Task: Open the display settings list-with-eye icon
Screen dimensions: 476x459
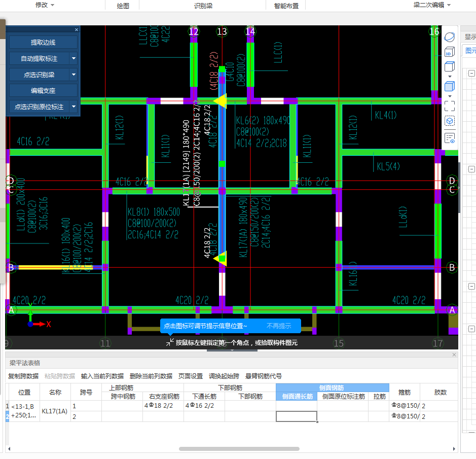Action: [x=449, y=138]
